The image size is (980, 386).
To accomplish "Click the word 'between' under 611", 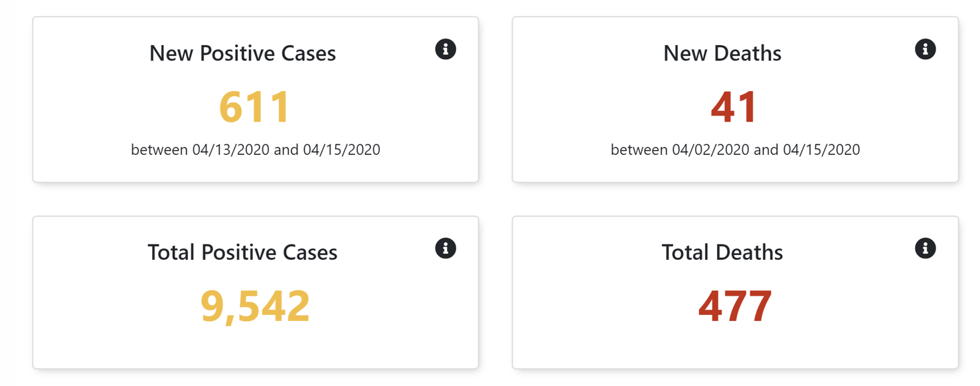I will click(x=159, y=149).
